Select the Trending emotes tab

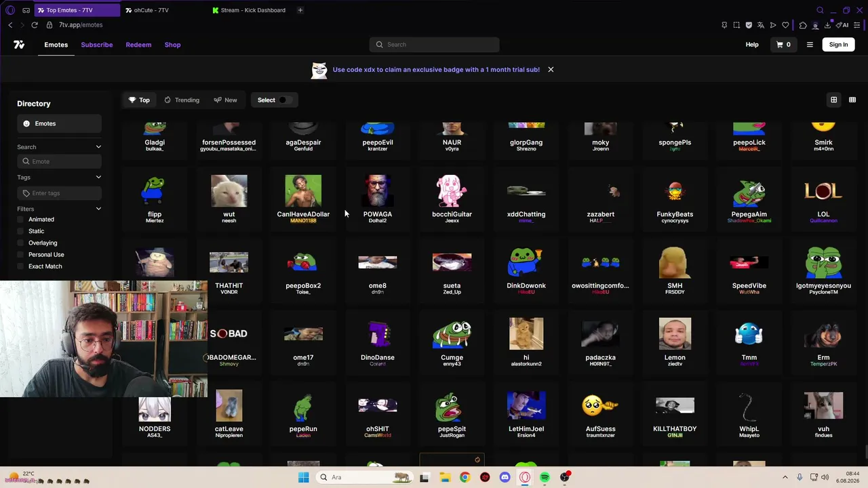(182, 100)
